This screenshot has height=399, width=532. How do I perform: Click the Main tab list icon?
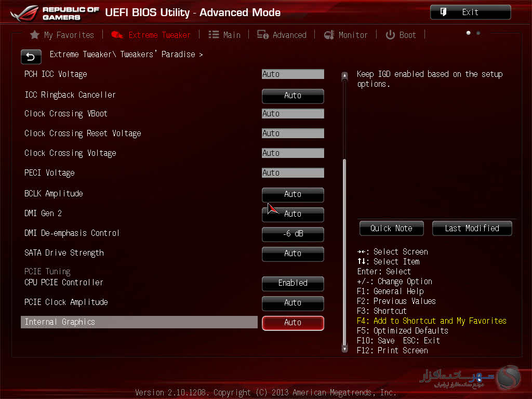coord(214,35)
